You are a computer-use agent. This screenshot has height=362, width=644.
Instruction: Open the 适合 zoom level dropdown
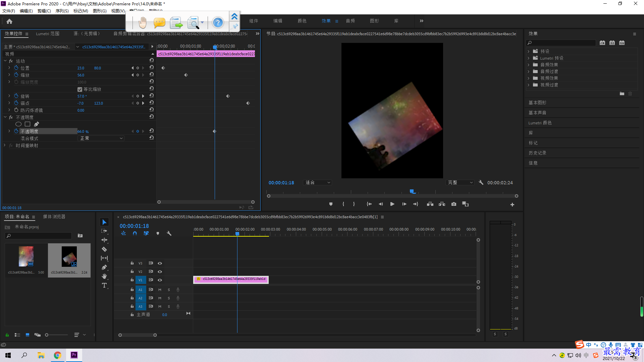[317, 182]
